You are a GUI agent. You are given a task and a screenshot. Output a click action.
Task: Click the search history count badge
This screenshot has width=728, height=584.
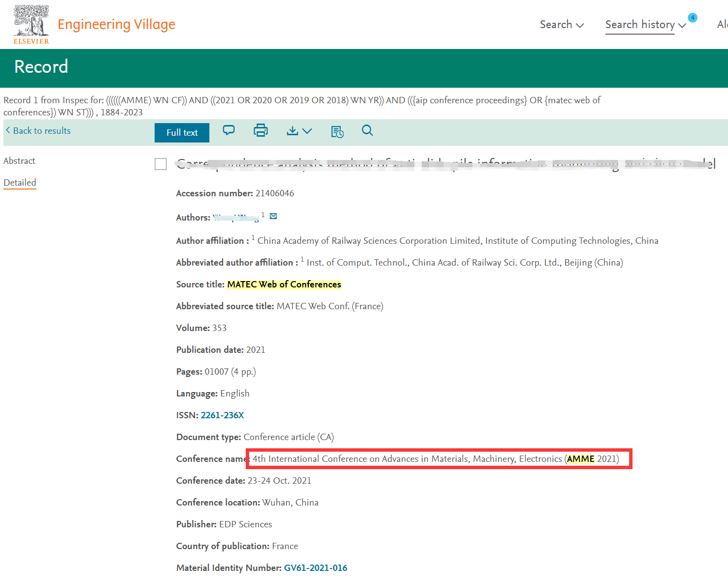(693, 17)
